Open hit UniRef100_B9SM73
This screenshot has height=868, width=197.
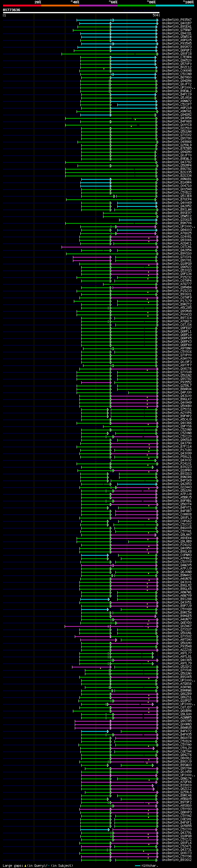pyautogui.click(x=177, y=47)
